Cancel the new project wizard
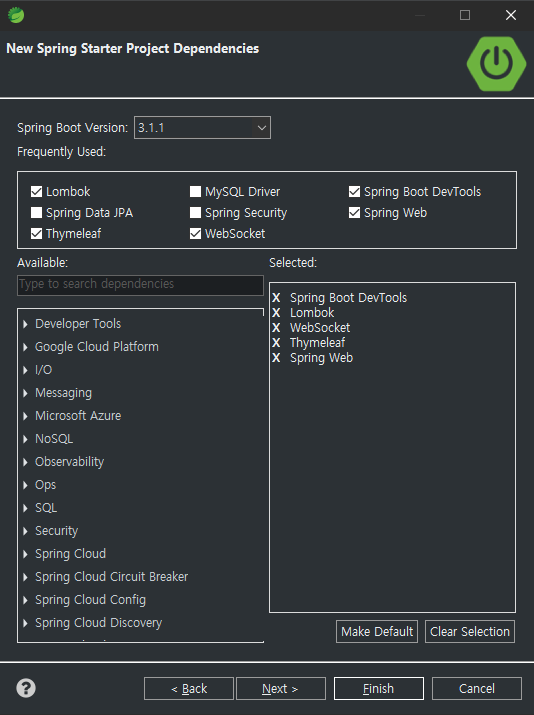 [477, 689]
